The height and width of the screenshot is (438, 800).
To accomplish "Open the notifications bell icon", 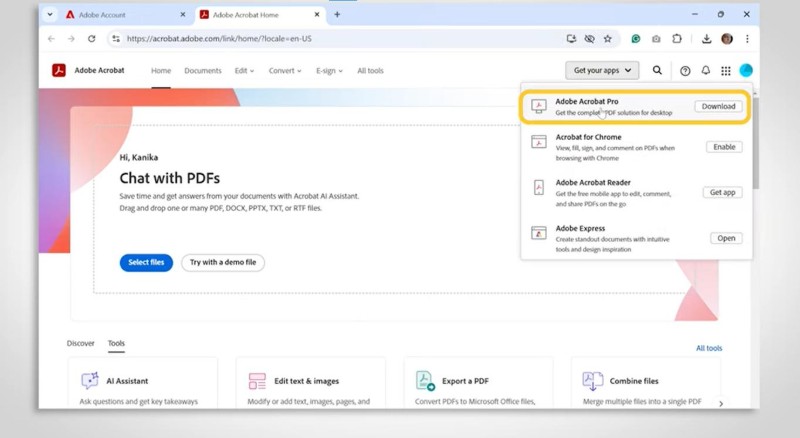I will [706, 70].
